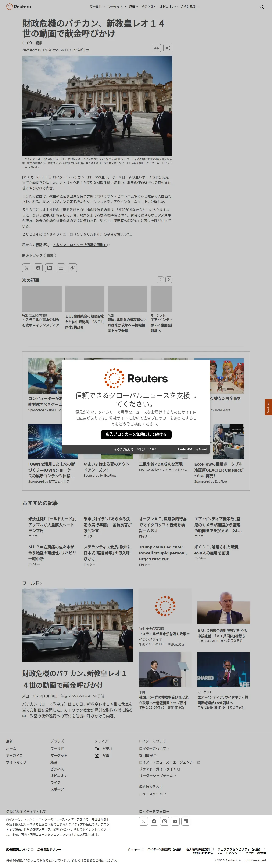Share article on X icon below article
272x868 pixels.
pos(27,268)
